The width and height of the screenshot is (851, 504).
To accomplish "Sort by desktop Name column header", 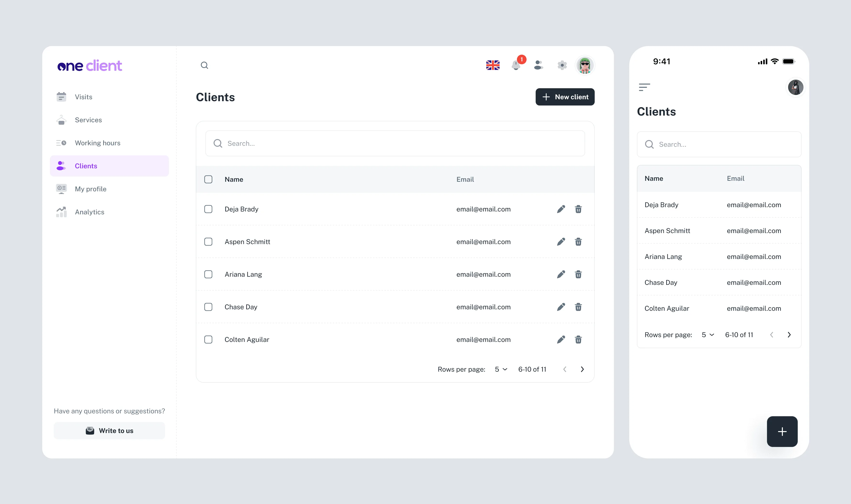I will 234,179.
